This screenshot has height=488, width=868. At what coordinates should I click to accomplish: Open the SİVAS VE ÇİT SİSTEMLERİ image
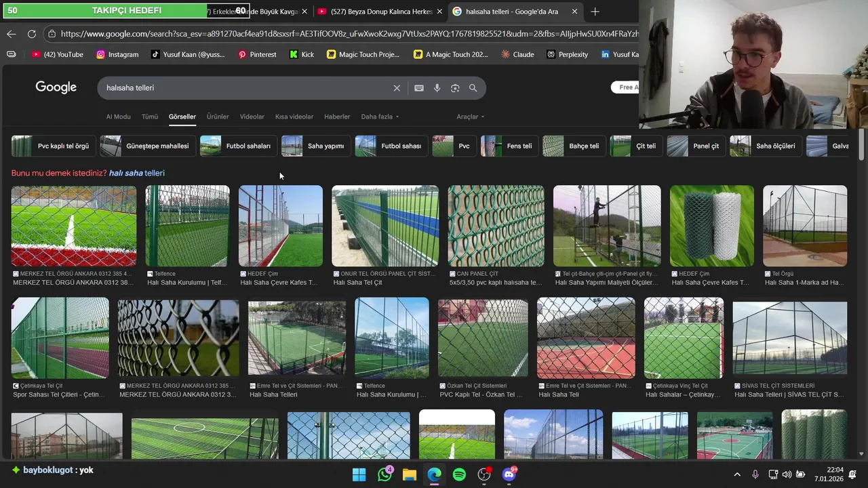click(790, 338)
